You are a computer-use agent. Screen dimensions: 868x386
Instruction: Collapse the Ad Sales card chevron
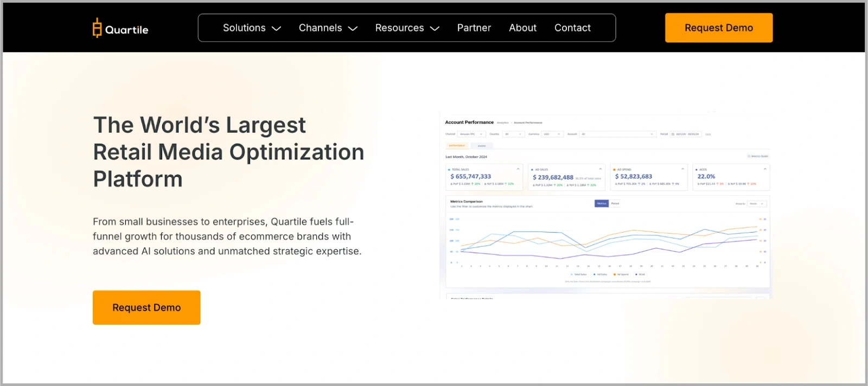click(600, 169)
